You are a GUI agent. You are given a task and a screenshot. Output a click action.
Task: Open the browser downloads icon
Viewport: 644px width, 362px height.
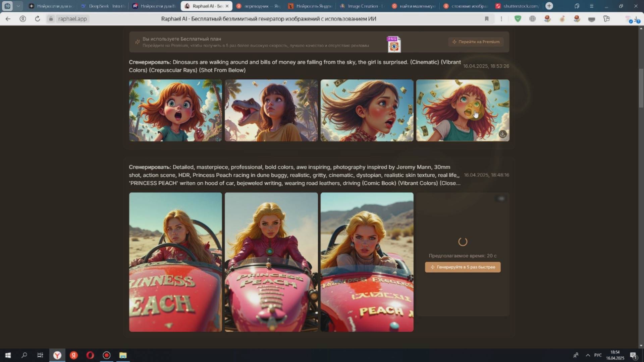(x=636, y=19)
